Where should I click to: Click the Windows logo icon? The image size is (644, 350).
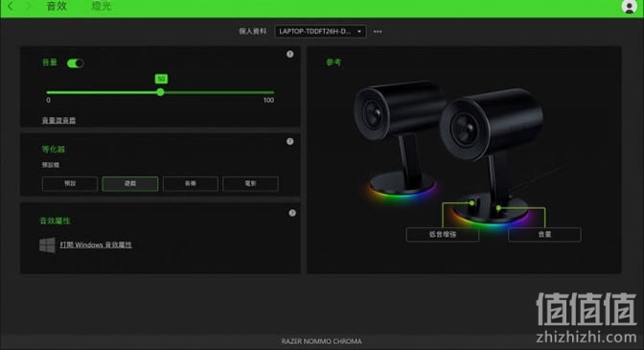(47, 245)
